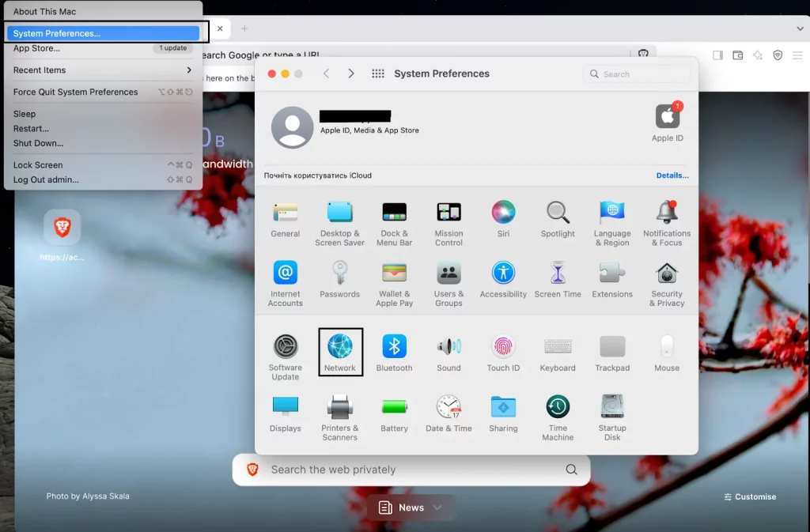Image resolution: width=810 pixels, height=532 pixels.
Task: Open Time Machine settings
Action: (558, 417)
